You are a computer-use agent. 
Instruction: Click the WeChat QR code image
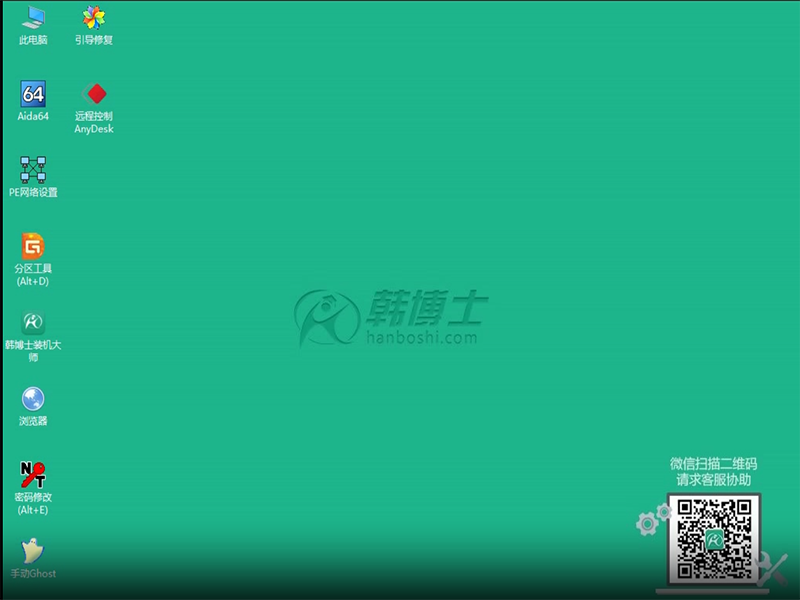[714, 538]
